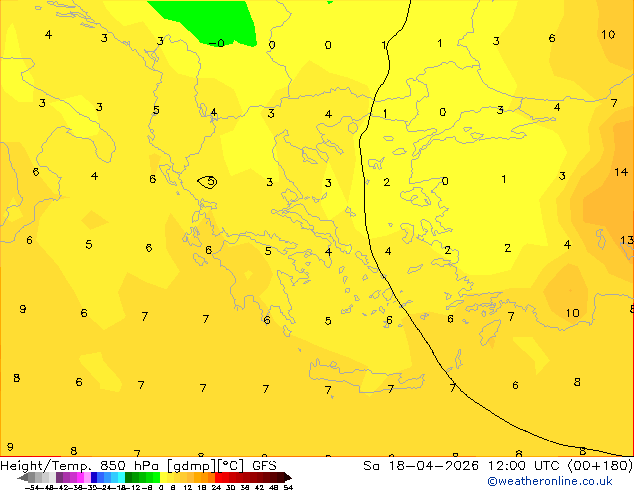Pick the magenta legend color swatch
Viewport: 634px width, 490px height.
[x=80, y=477]
